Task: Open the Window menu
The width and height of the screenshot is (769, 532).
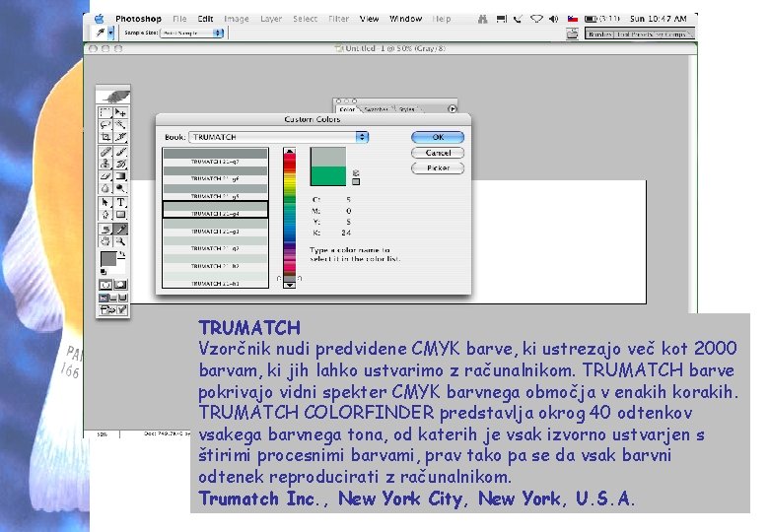Action: 405,19
